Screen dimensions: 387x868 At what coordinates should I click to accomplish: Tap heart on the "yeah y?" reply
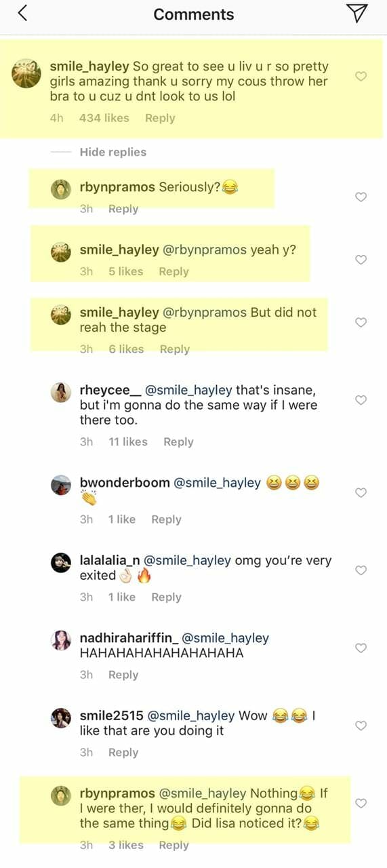pyautogui.click(x=361, y=260)
